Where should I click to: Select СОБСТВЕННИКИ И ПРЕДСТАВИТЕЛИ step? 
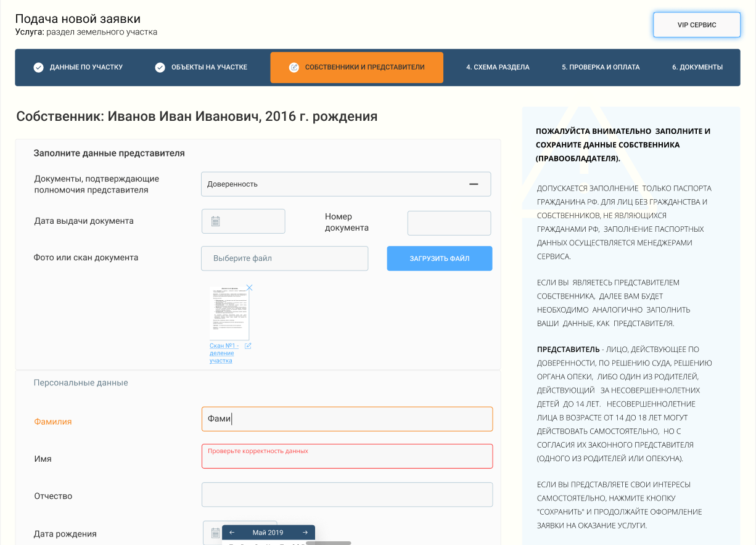[356, 67]
